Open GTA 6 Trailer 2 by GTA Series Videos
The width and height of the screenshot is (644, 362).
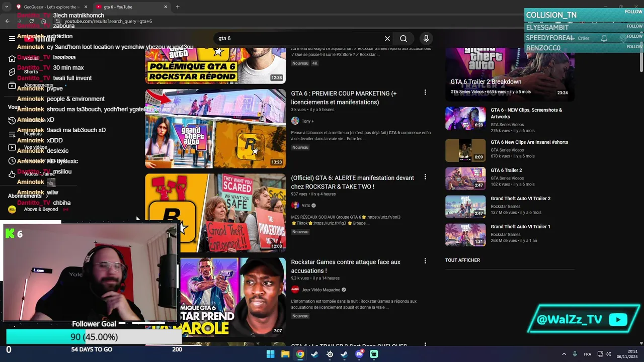click(x=506, y=170)
